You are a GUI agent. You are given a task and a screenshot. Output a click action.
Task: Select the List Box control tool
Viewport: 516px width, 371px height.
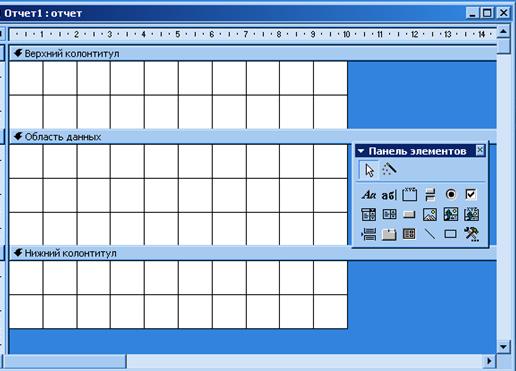coord(389,214)
